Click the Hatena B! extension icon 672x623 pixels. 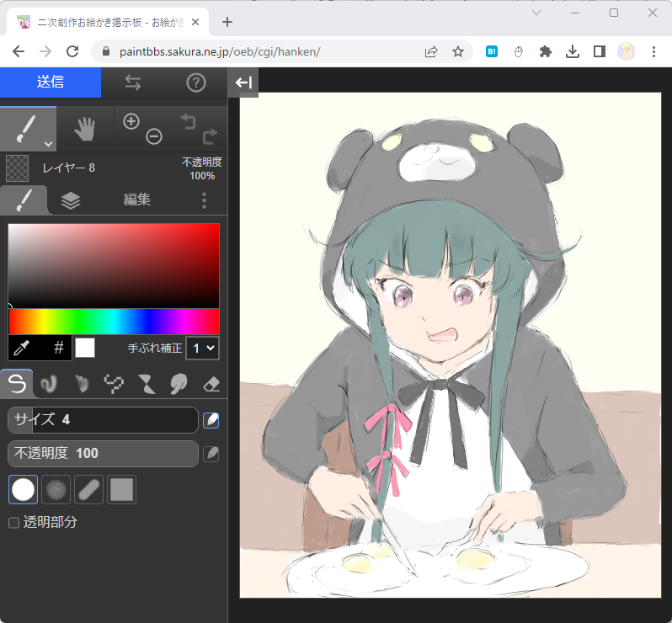492,52
